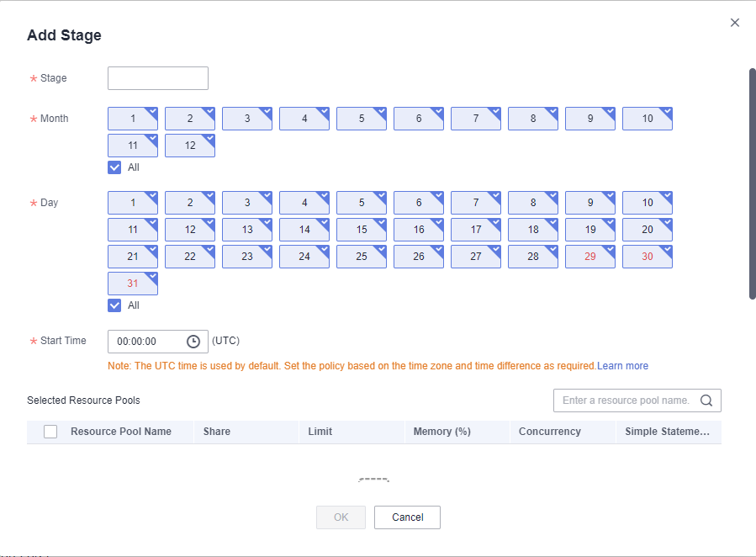Toggle day 29 tile
756x557 pixels.
tap(589, 257)
